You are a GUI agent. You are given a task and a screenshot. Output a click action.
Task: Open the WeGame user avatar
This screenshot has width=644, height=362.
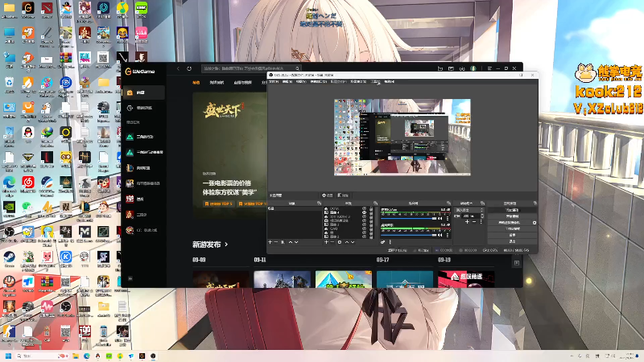(x=473, y=68)
